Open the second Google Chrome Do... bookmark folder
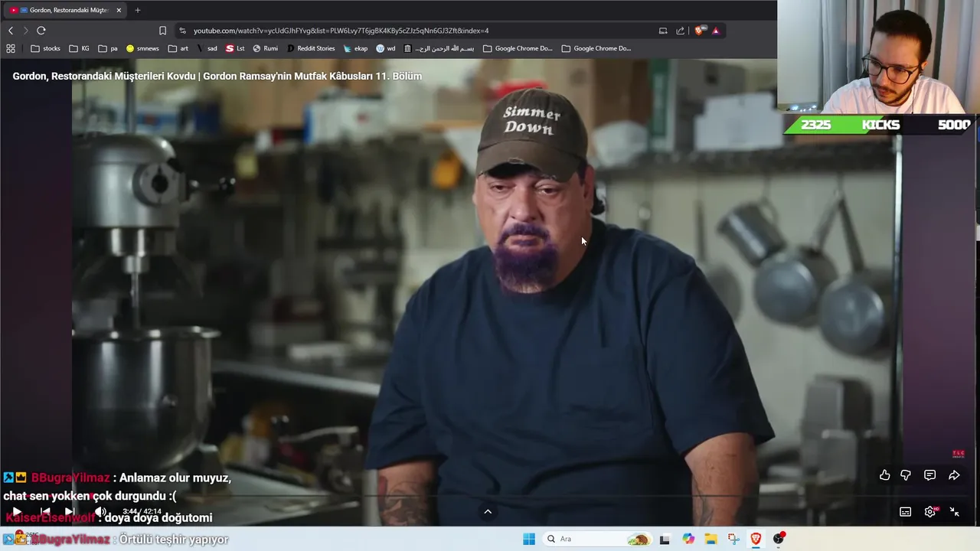 click(596, 48)
